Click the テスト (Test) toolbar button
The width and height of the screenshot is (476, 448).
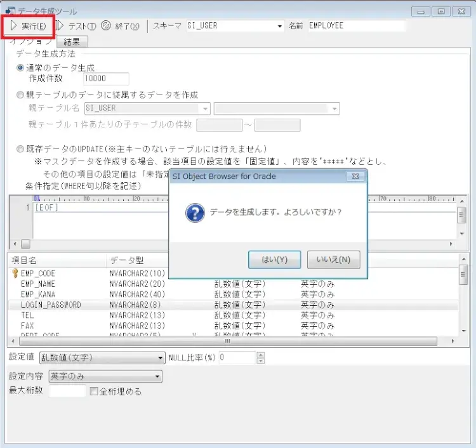click(x=76, y=26)
